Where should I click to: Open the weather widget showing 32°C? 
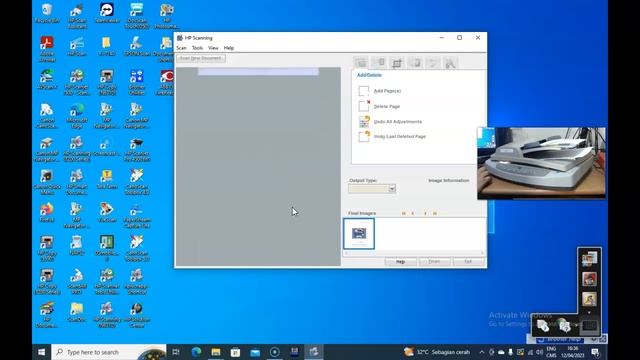pos(437,352)
